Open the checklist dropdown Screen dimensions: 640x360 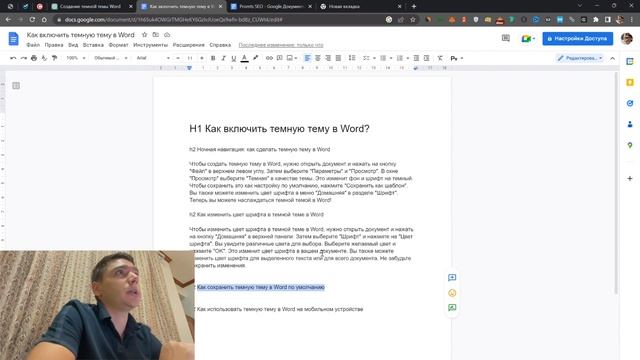[x=369, y=58]
